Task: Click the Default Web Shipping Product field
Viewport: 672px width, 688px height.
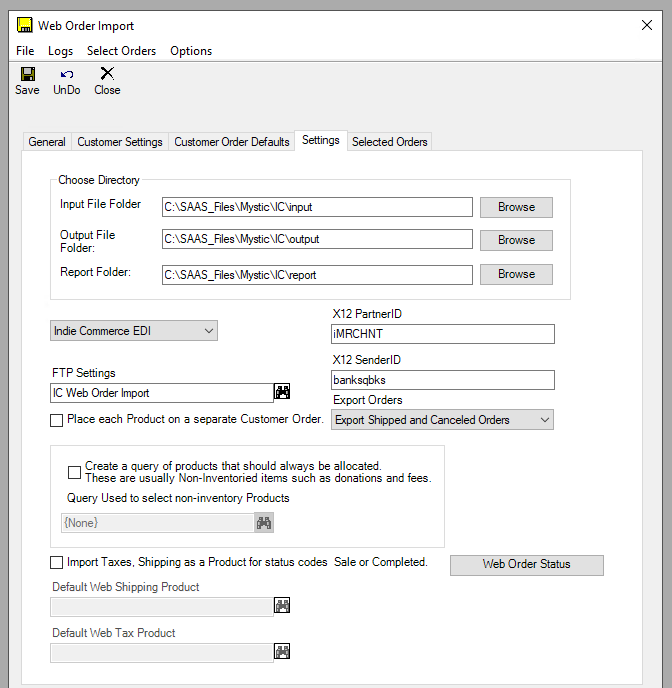Action: (162, 607)
